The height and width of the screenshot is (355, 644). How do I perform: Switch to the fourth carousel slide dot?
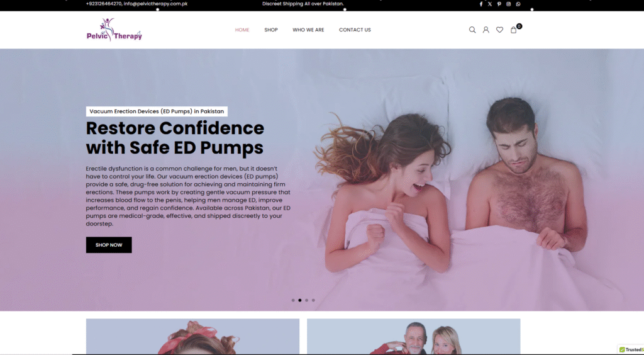tap(314, 300)
